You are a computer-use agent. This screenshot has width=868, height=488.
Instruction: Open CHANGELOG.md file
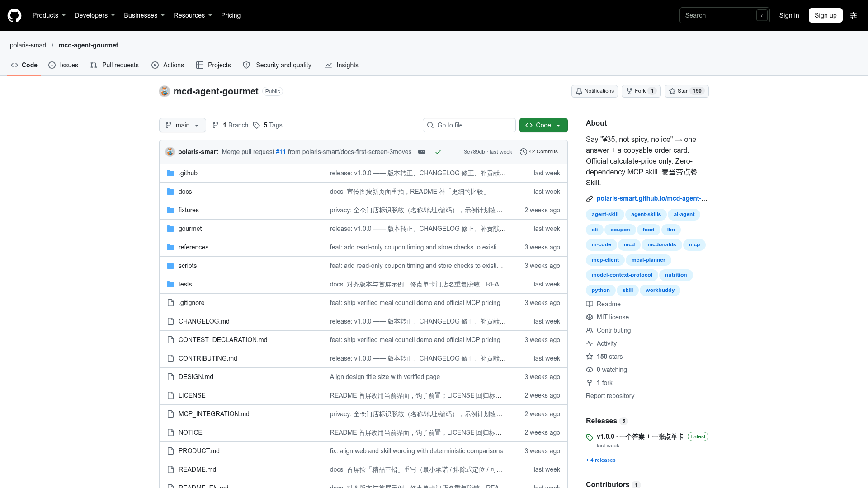click(204, 321)
